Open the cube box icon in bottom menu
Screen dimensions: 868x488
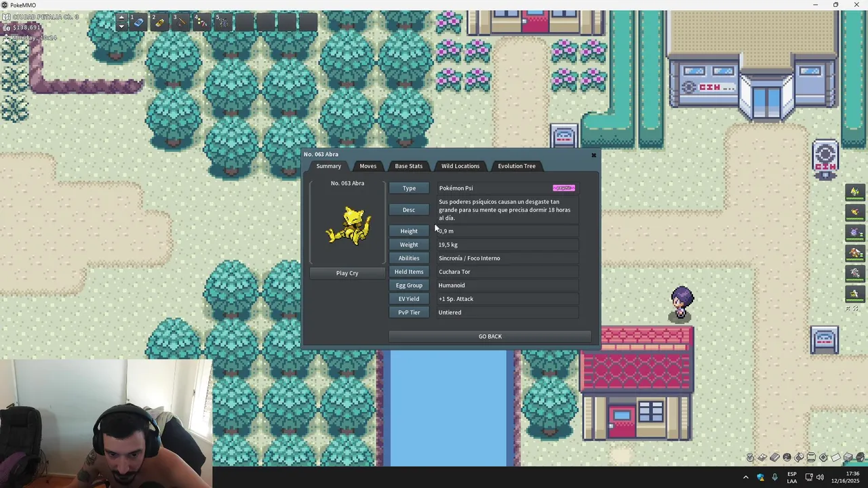848,457
